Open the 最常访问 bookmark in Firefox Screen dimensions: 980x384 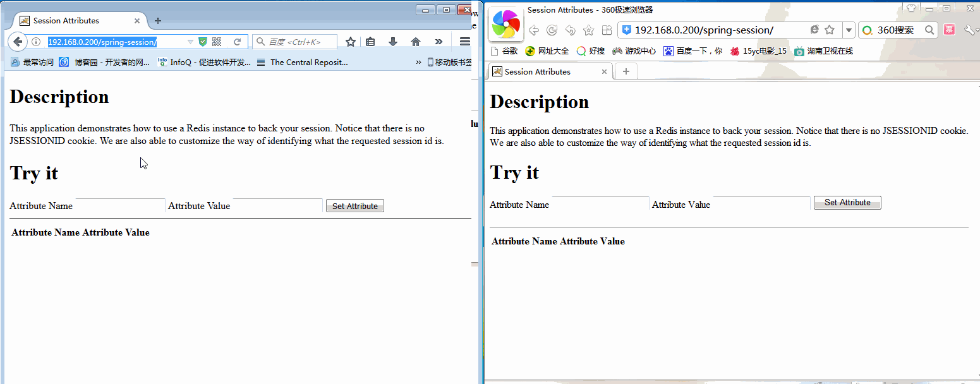tap(32, 62)
